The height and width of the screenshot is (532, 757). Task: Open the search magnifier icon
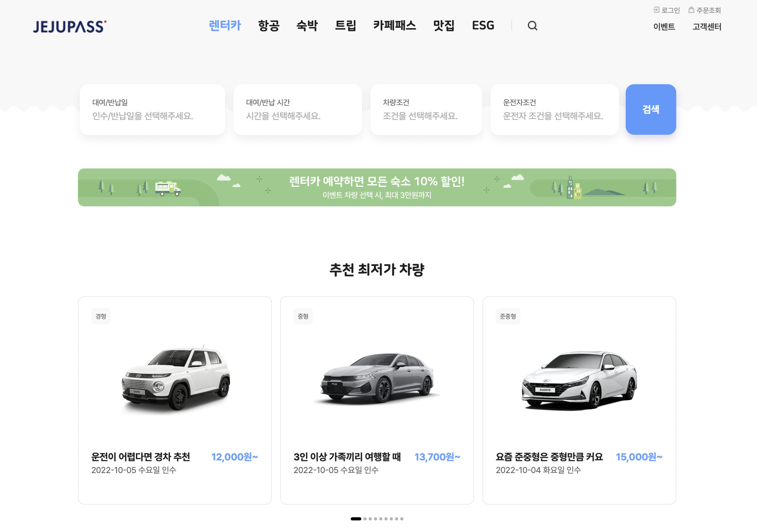(x=532, y=26)
